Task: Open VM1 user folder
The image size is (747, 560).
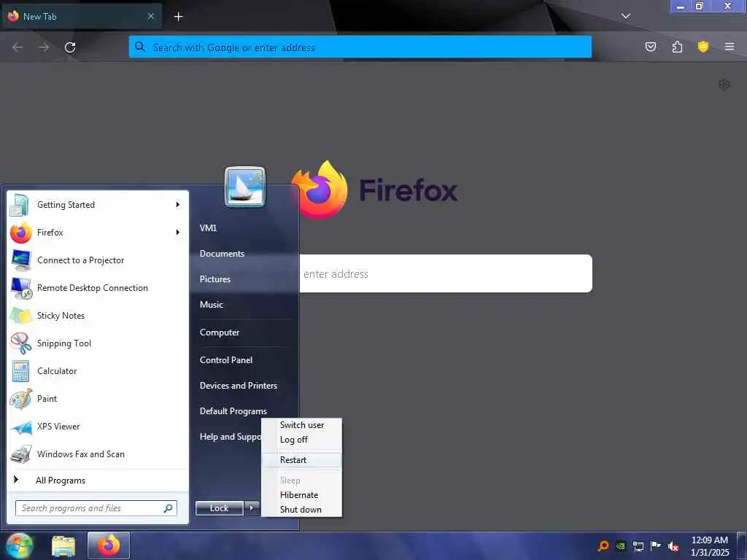Action: point(208,228)
